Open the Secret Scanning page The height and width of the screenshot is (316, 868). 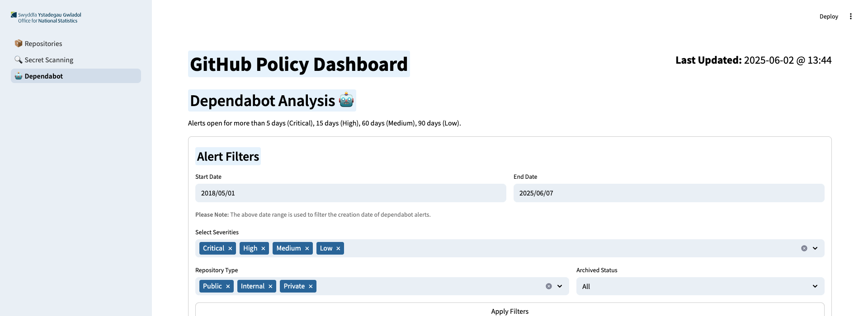point(76,60)
